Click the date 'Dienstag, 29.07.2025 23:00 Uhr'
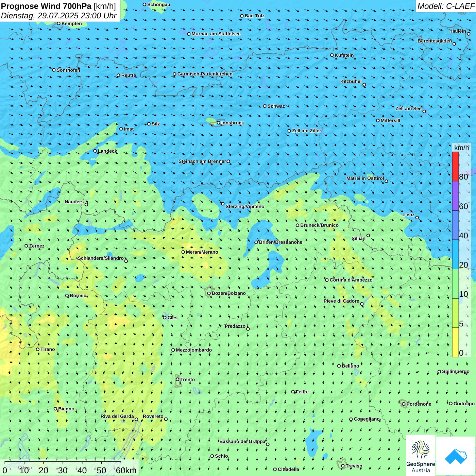Viewport: 476px width, 476px height. (59, 16)
